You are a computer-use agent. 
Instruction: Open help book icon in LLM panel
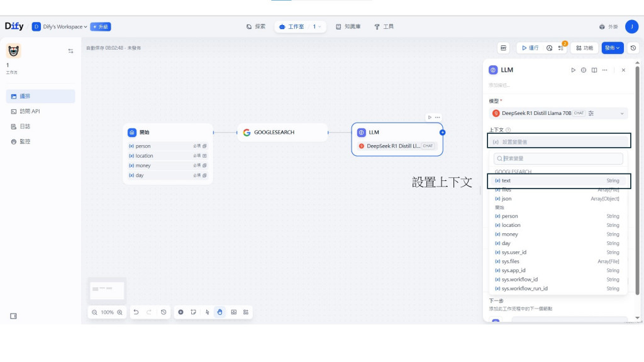[594, 70]
